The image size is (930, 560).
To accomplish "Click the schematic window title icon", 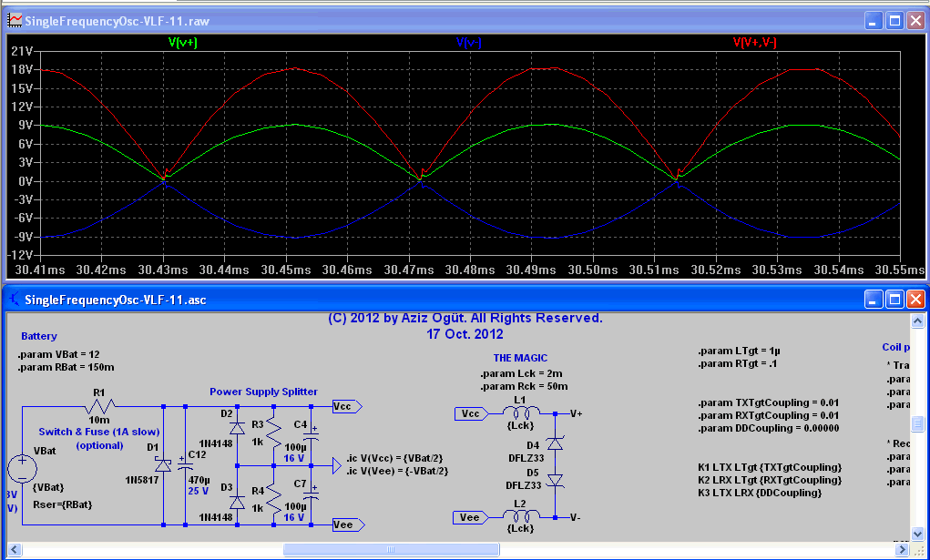I will click(x=15, y=300).
